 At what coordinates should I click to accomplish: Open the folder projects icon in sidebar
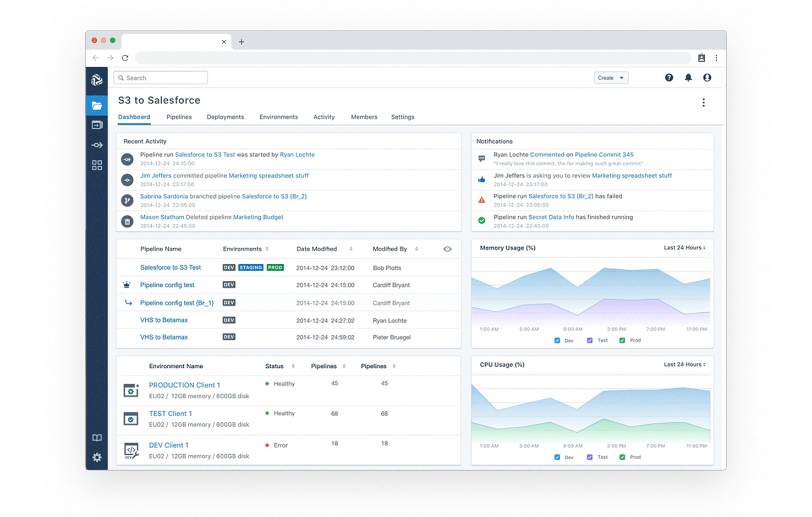[x=97, y=105]
